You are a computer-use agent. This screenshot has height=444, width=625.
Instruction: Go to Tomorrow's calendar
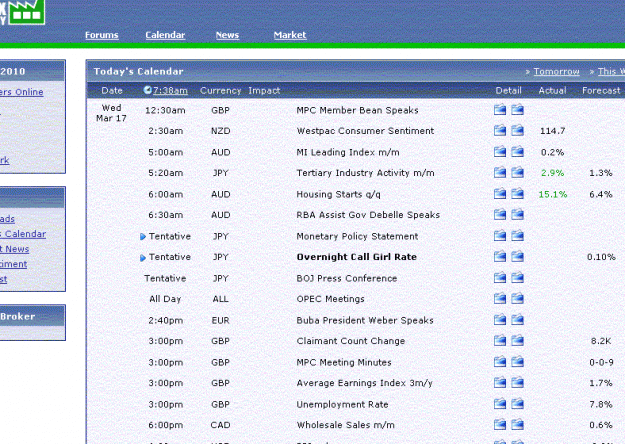pyautogui.click(x=556, y=71)
